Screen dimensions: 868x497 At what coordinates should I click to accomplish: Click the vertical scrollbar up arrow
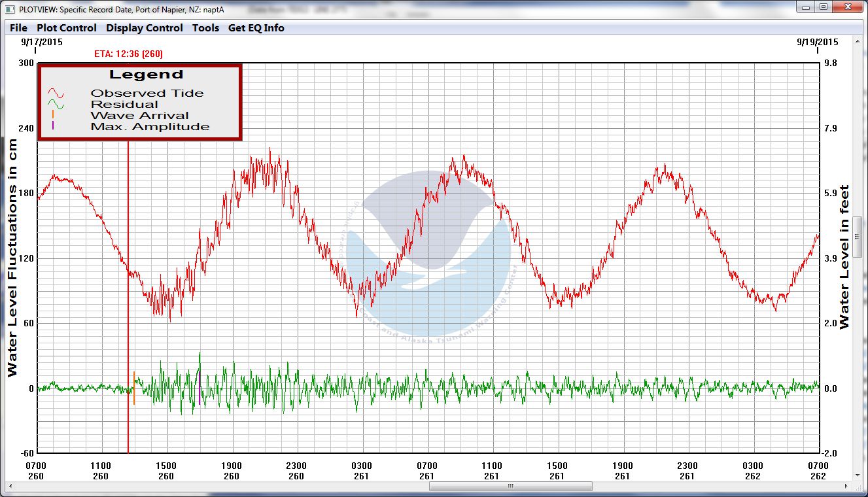click(x=858, y=42)
